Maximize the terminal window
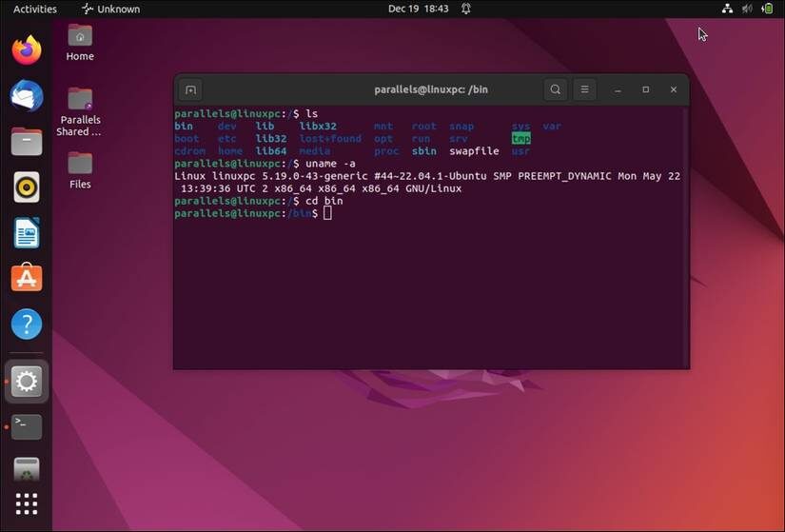Image resolution: width=785 pixels, height=532 pixels. [x=646, y=89]
